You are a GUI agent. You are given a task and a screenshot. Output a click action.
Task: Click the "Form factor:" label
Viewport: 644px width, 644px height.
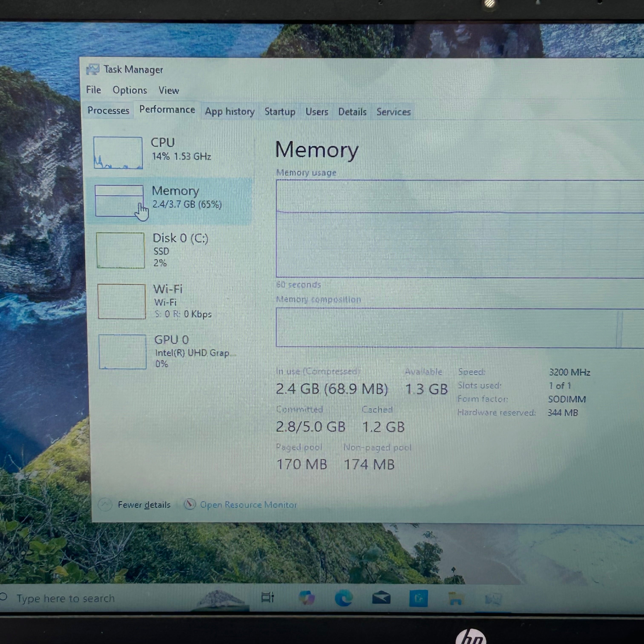coord(483,399)
